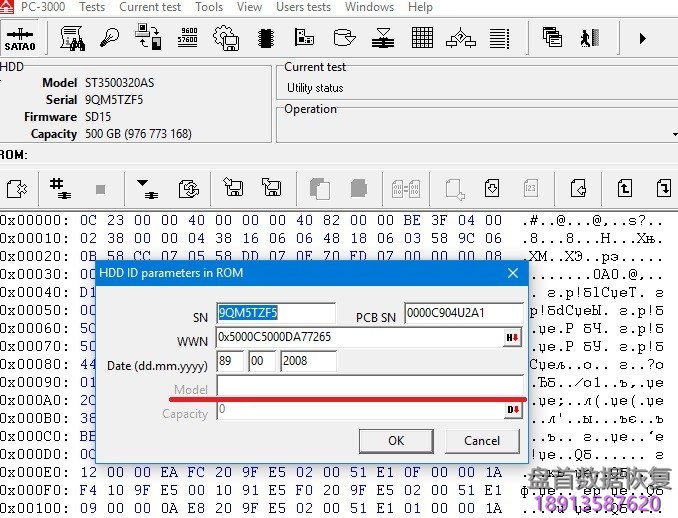Click the head stack test icon
The height and width of the screenshot is (518, 678).
point(383,38)
